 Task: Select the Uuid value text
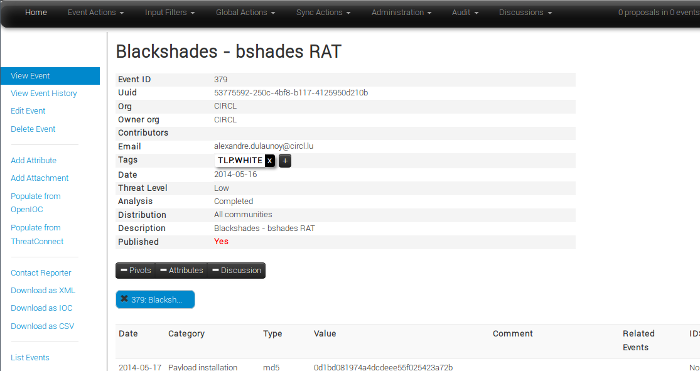(x=291, y=93)
